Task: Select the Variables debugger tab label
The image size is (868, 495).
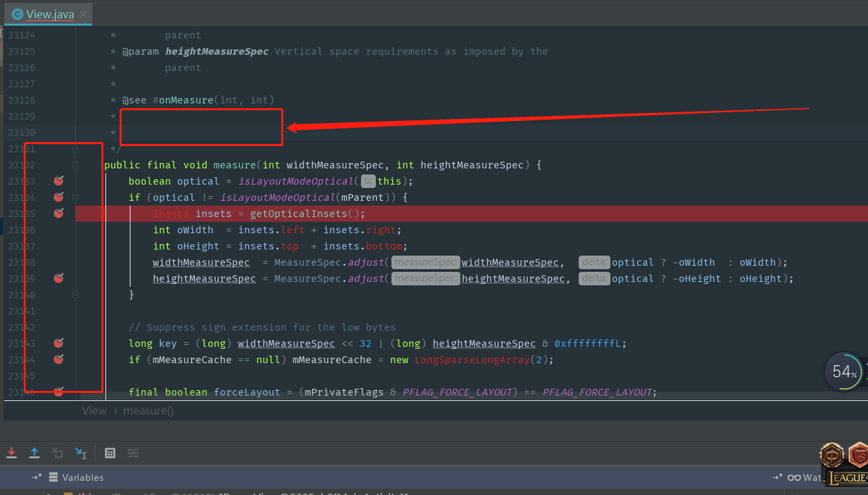Action: click(82, 477)
